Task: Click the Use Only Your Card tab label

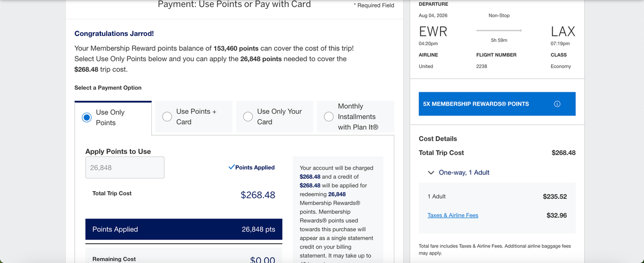Action: point(279,116)
